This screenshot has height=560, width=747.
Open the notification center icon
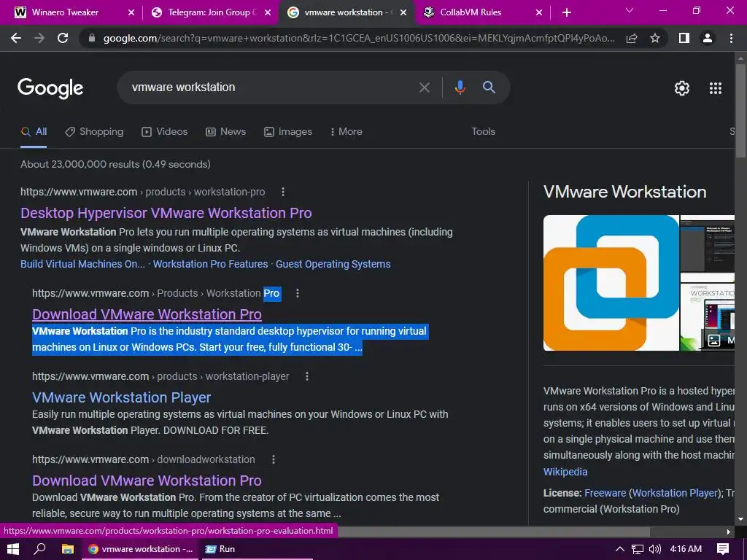(723, 549)
